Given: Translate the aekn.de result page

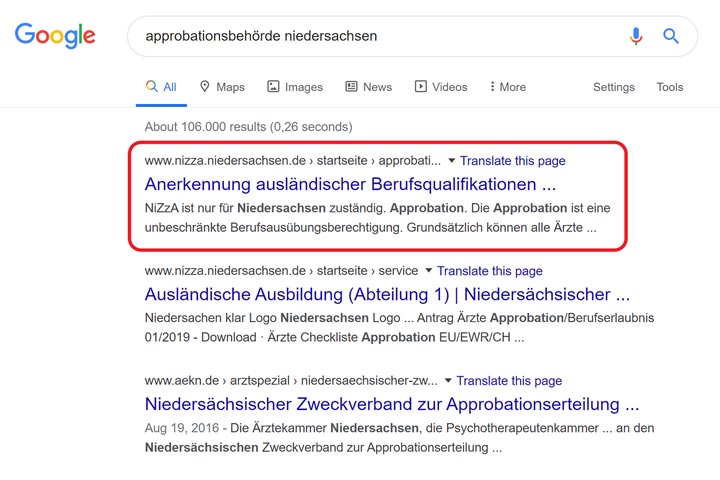Looking at the screenshot, I should pyautogui.click(x=509, y=381).
